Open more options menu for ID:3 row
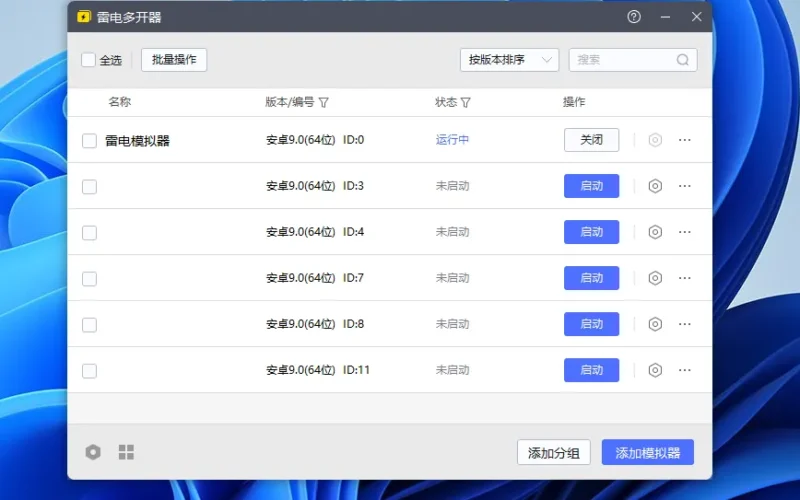This screenshot has width=800, height=500. (685, 186)
